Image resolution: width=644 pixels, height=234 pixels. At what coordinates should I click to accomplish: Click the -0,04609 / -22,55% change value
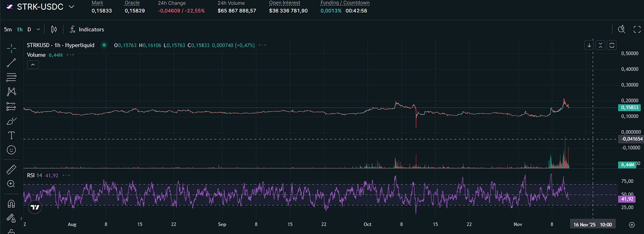pyautogui.click(x=181, y=10)
